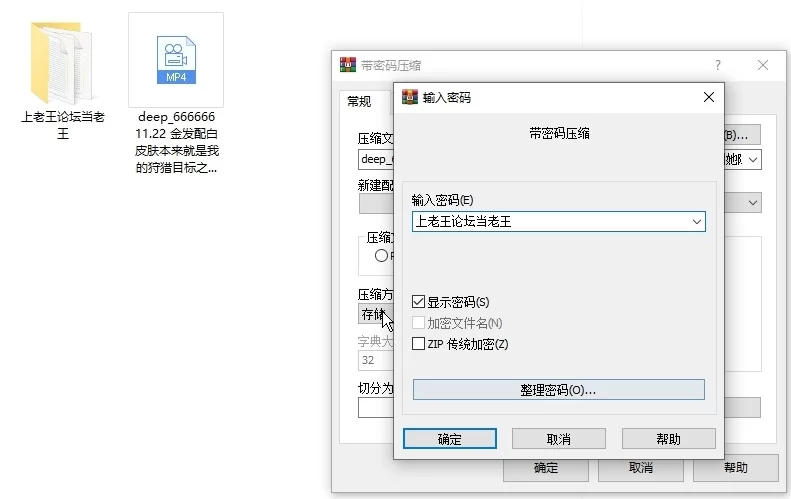The height and width of the screenshot is (499, 791).
Task: Click 整理密码(O)... button
Action: (x=558, y=390)
